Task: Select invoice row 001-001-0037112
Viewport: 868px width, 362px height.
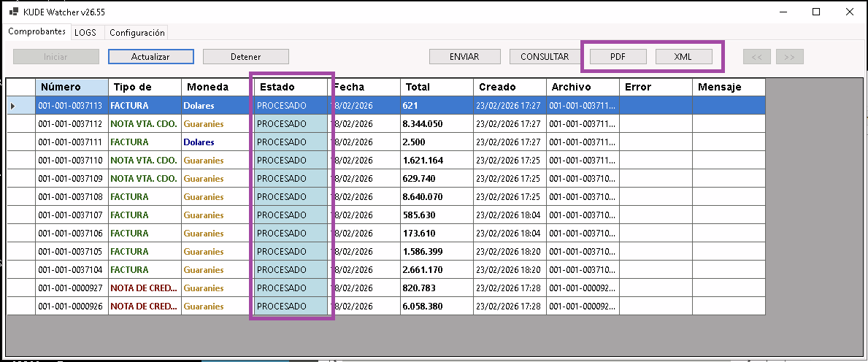Action: [x=70, y=124]
